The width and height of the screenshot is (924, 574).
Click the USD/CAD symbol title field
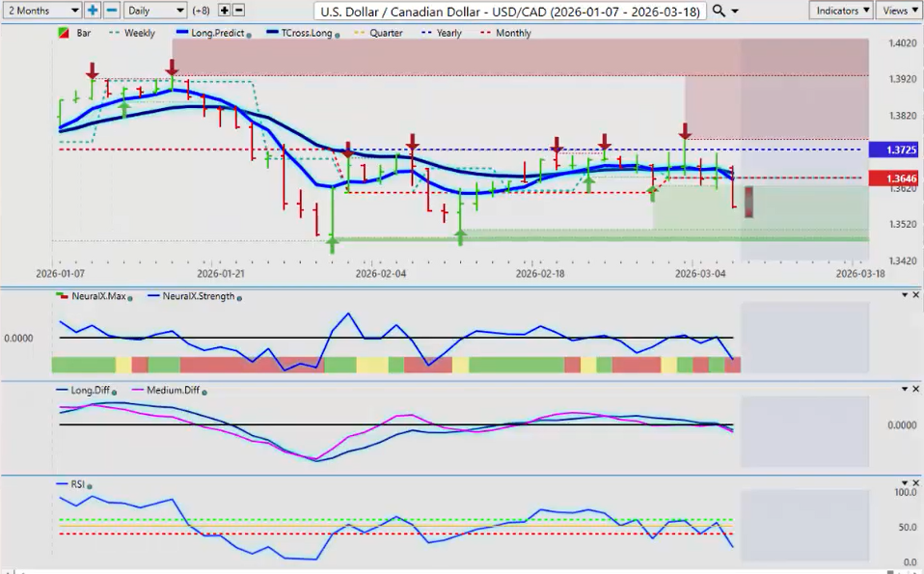click(511, 11)
